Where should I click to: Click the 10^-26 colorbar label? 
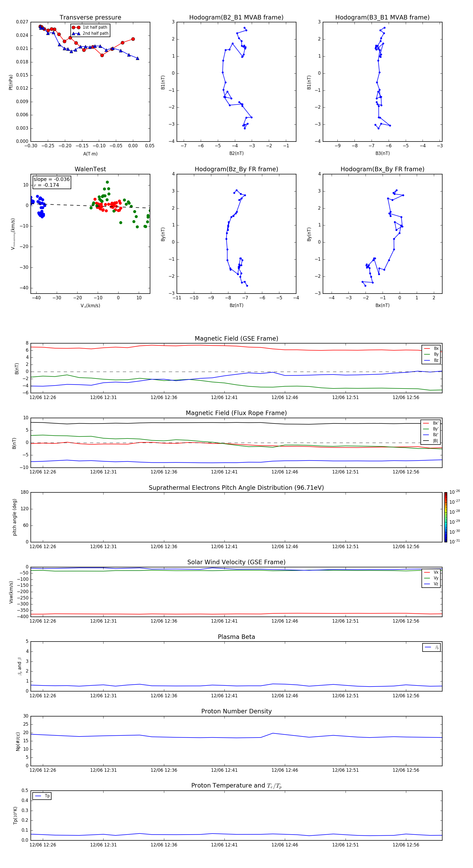tap(455, 492)
